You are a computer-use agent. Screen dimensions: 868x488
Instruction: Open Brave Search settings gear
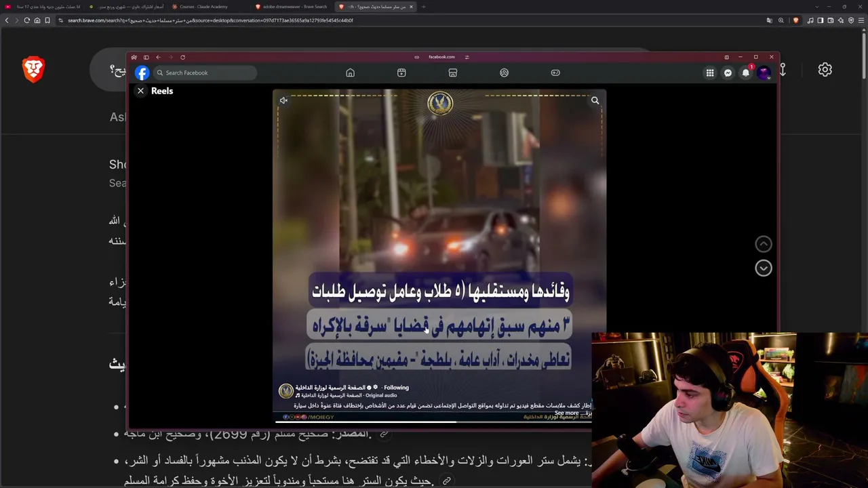pyautogui.click(x=825, y=70)
